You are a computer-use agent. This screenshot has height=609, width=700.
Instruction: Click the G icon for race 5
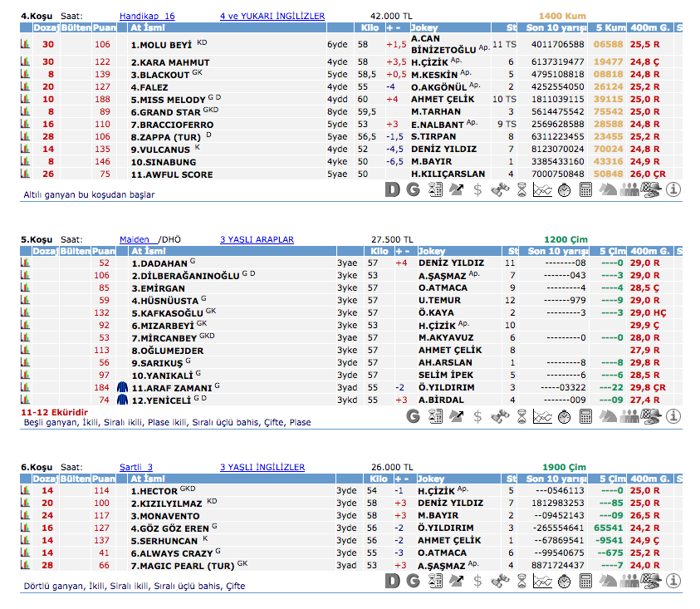tap(413, 415)
